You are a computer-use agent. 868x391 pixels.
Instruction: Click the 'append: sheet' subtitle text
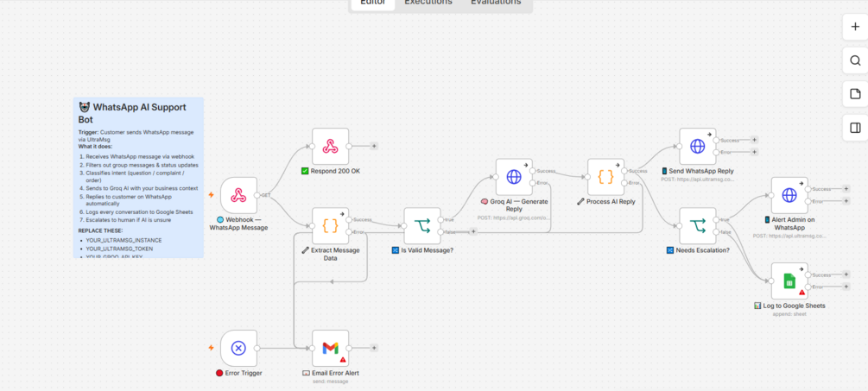tap(789, 314)
